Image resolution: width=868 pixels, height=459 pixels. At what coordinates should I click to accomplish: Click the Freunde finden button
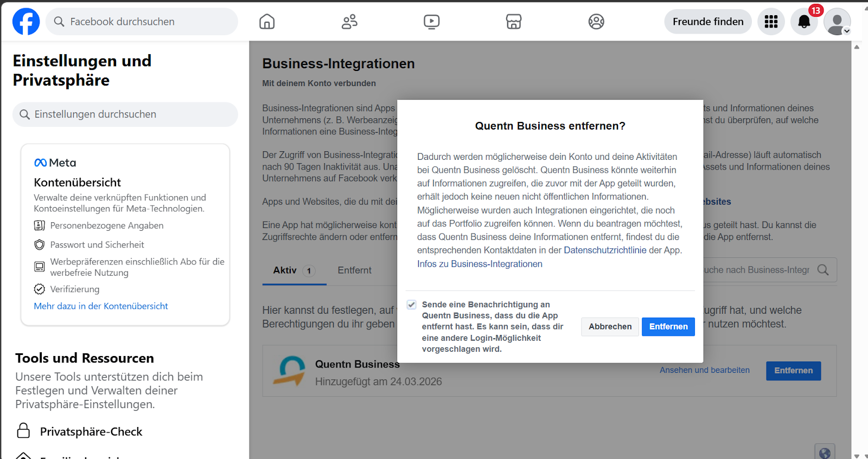pyautogui.click(x=707, y=22)
